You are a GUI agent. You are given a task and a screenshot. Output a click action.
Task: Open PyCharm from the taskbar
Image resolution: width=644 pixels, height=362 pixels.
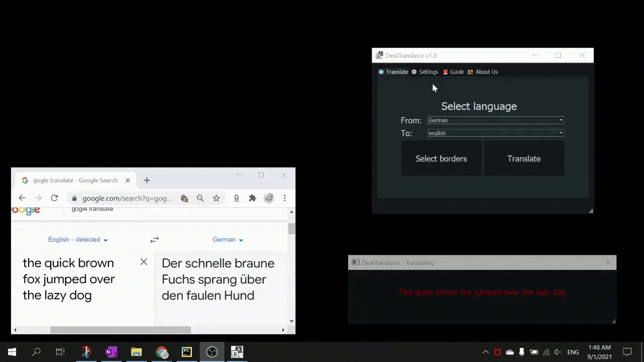tap(187, 352)
